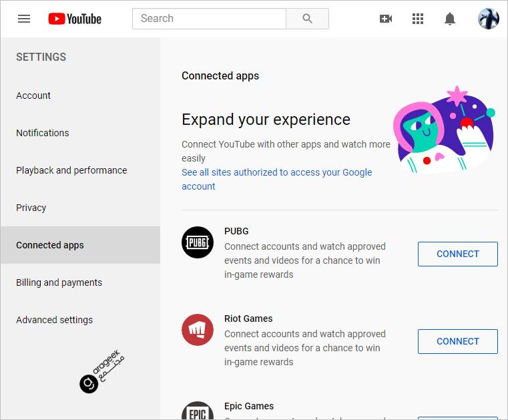Click the magnifying glass search button
Image resolution: width=508 pixels, height=420 pixels.
[308, 19]
